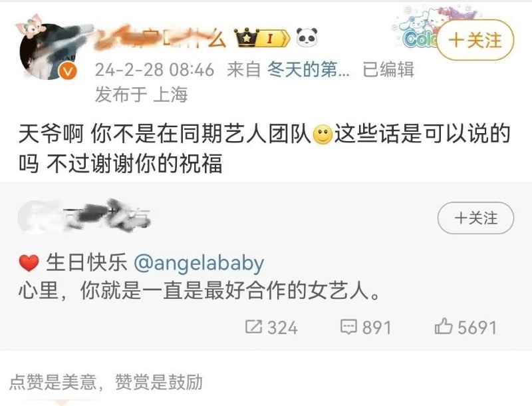View edit history via 已编辑
Screen dimensions: 532x406
(x=388, y=70)
